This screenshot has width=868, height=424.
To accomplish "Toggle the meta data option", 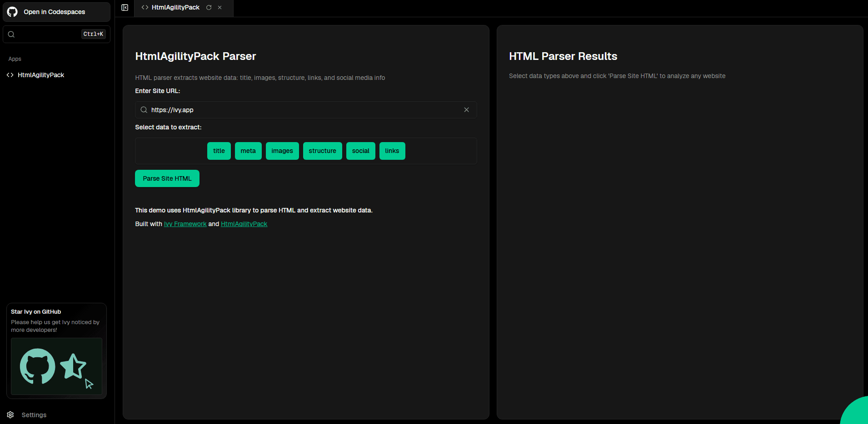I will [248, 151].
